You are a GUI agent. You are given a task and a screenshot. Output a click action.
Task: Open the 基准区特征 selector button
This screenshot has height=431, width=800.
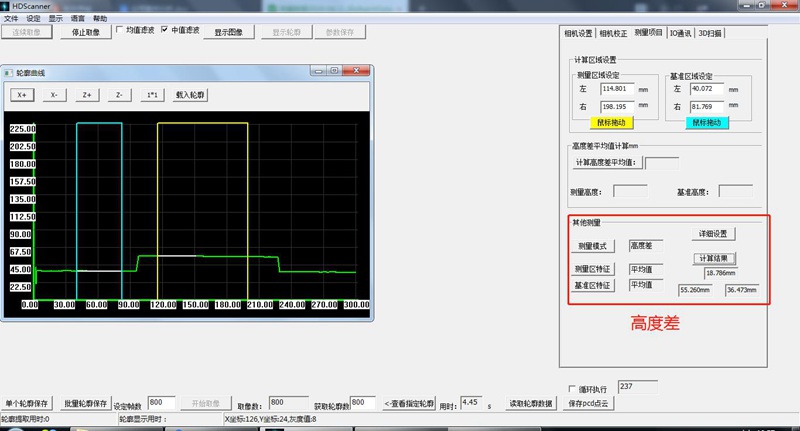593,285
